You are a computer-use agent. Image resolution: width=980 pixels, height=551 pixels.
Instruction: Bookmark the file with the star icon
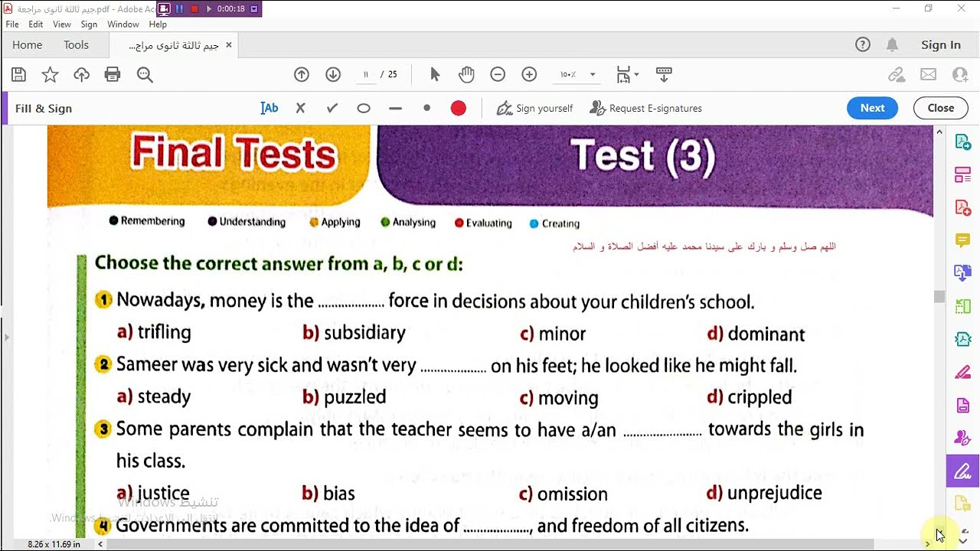coord(50,74)
